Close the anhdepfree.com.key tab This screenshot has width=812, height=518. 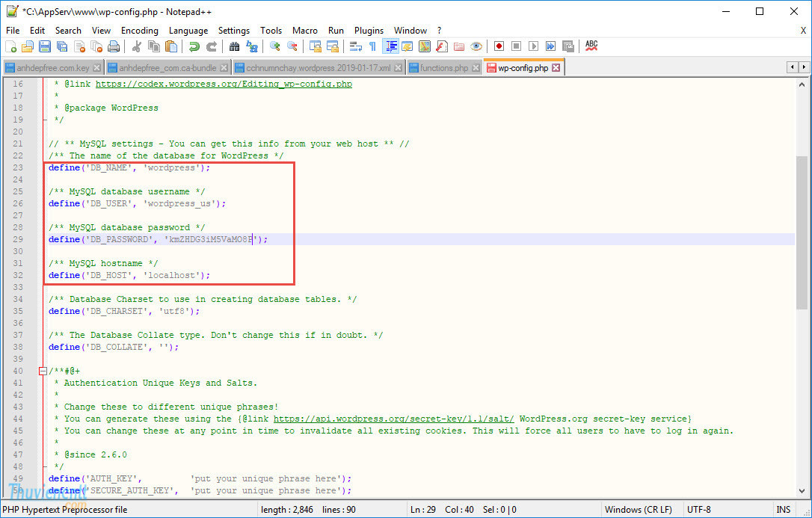[x=97, y=68]
